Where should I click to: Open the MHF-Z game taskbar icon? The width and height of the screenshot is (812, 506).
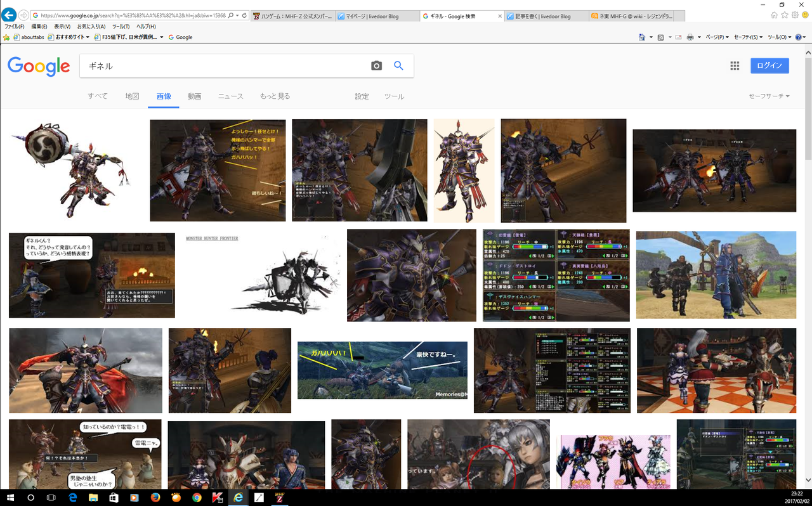(279, 498)
